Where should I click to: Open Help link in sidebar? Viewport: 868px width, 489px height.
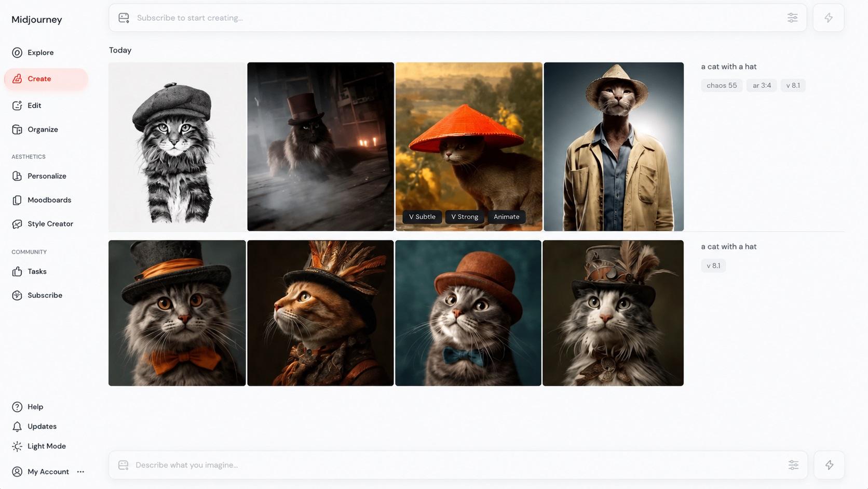35,407
